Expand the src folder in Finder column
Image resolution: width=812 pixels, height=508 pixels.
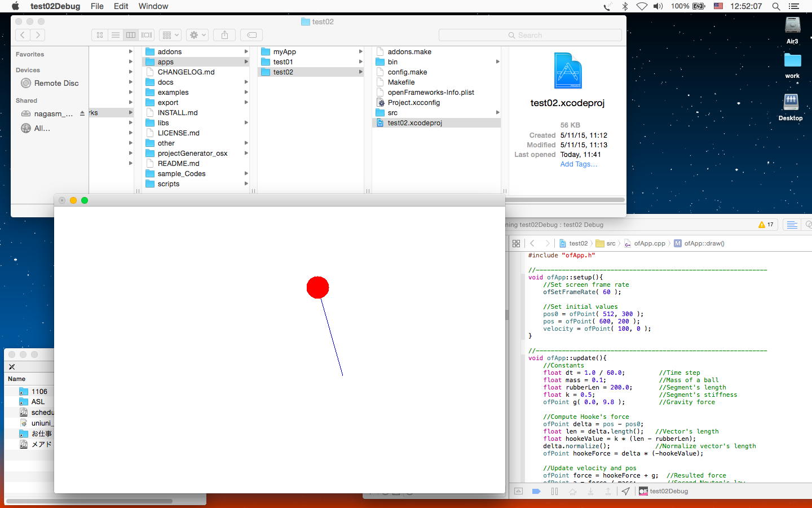(x=393, y=113)
